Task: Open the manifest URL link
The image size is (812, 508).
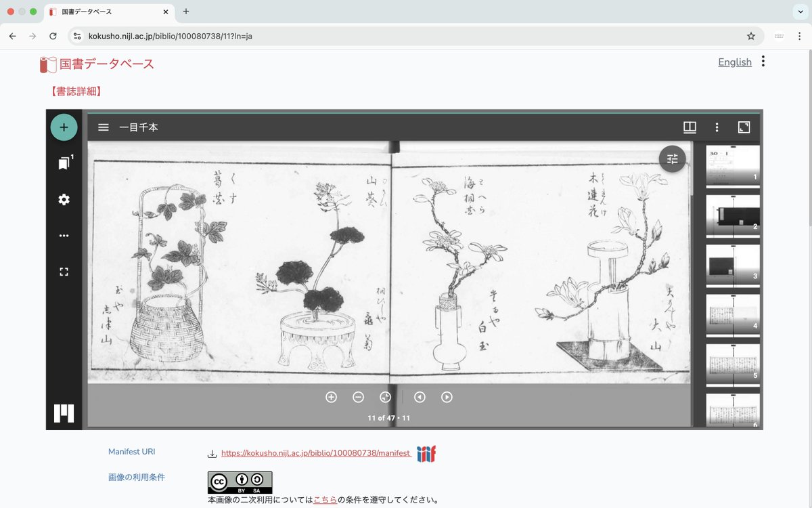Action: coord(316,453)
